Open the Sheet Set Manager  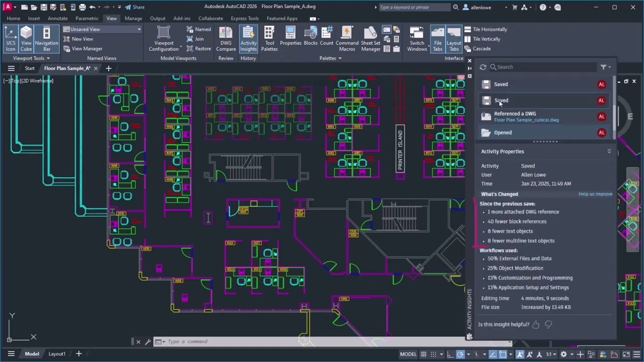(x=370, y=39)
